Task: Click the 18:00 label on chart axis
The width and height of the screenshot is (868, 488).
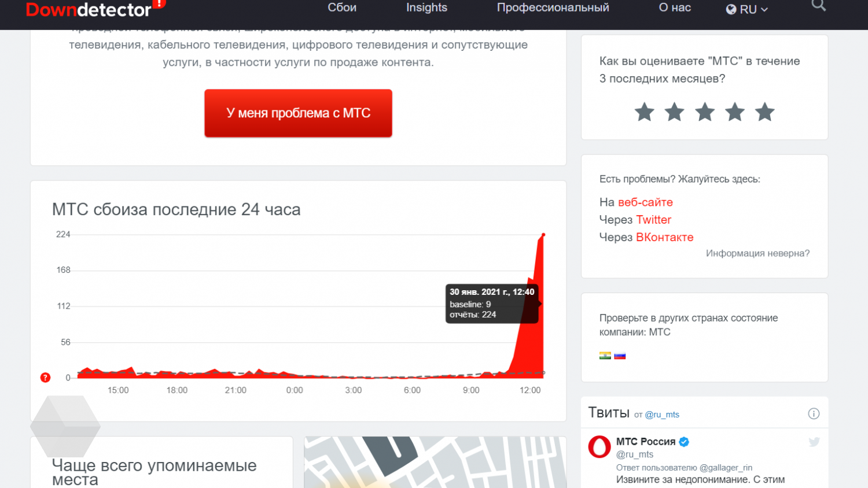Action: pos(177,390)
